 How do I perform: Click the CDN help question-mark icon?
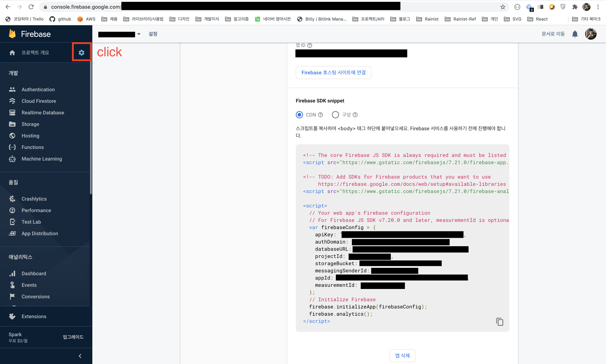(x=320, y=115)
